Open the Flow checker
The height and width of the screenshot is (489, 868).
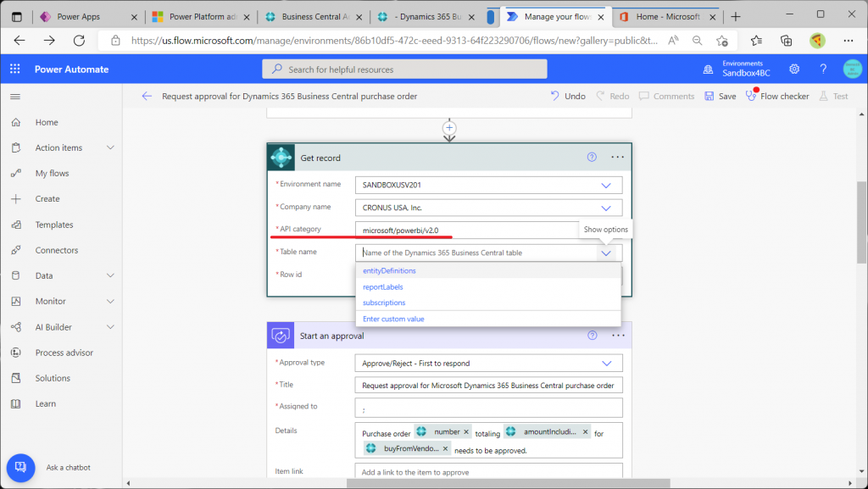(778, 97)
